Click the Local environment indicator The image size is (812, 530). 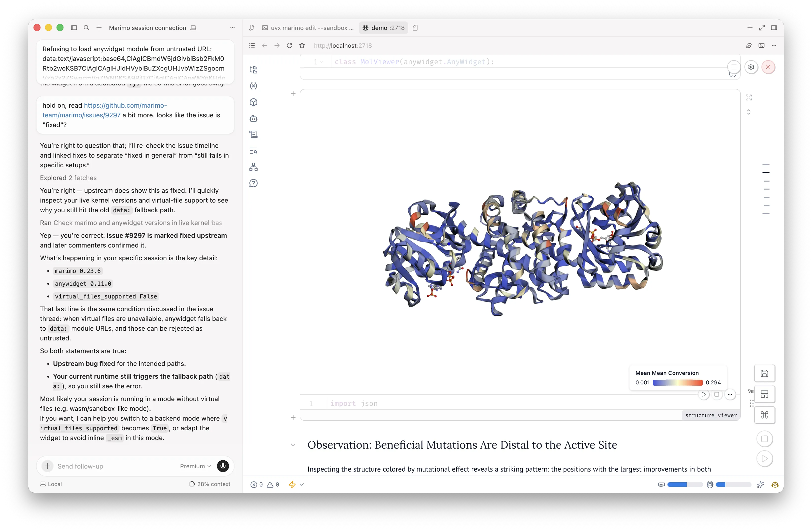(x=51, y=484)
